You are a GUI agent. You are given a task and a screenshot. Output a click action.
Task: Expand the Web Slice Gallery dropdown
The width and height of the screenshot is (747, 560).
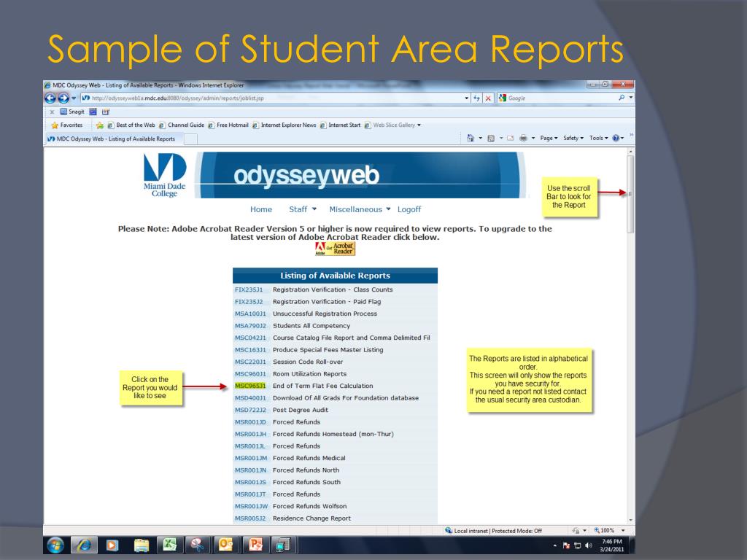419,125
